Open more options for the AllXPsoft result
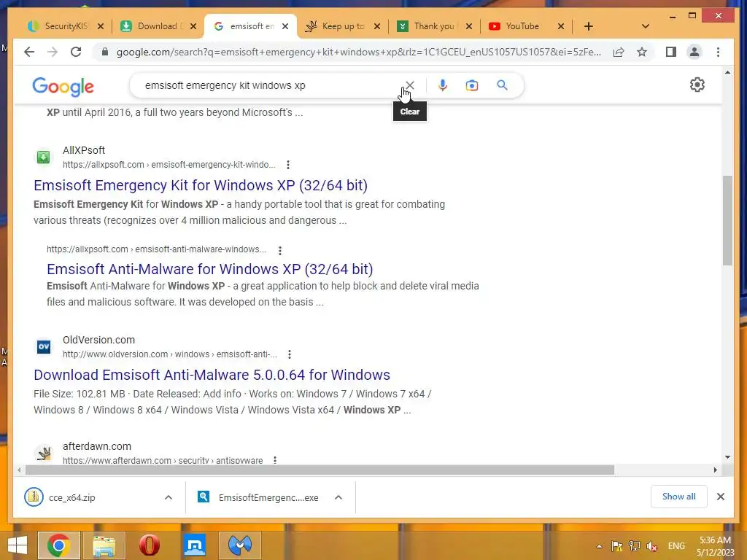Viewport: 747px width, 560px height. point(287,165)
